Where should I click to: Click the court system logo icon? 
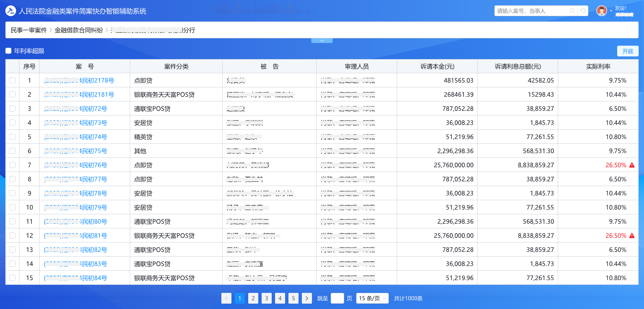[11, 11]
